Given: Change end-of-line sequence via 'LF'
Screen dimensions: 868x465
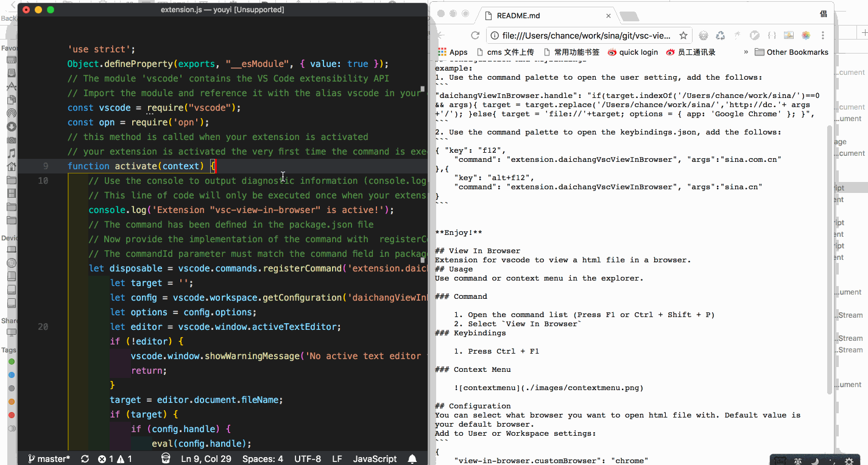Looking at the screenshot, I should tap(337, 459).
